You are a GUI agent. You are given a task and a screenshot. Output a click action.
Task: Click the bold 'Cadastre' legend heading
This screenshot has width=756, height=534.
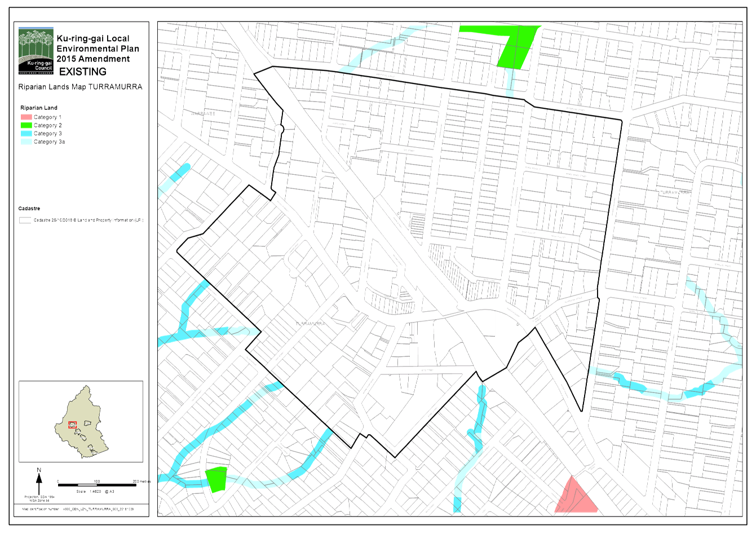[29, 209]
